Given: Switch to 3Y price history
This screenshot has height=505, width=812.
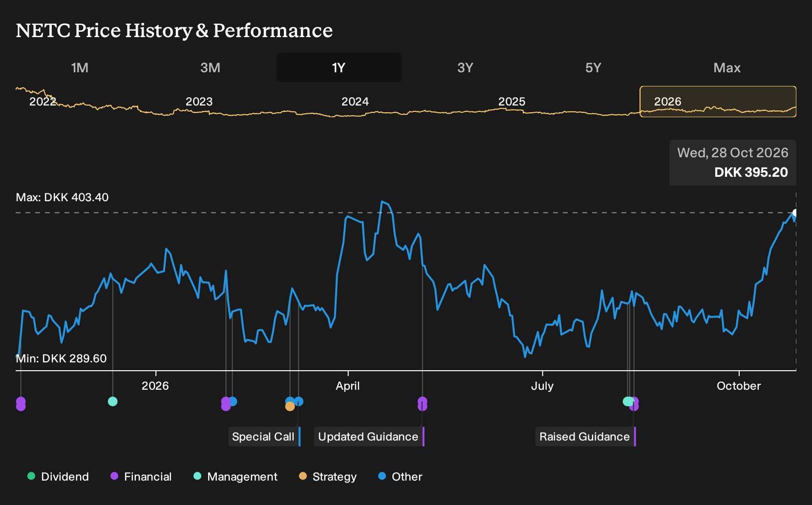Looking at the screenshot, I should pos(465,67).
